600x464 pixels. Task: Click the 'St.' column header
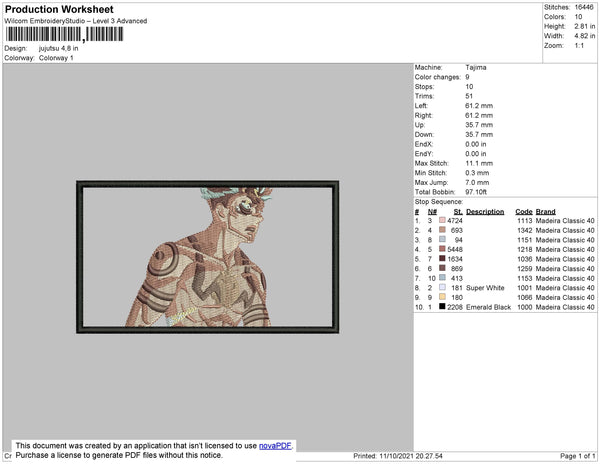[x=458, y=212]
